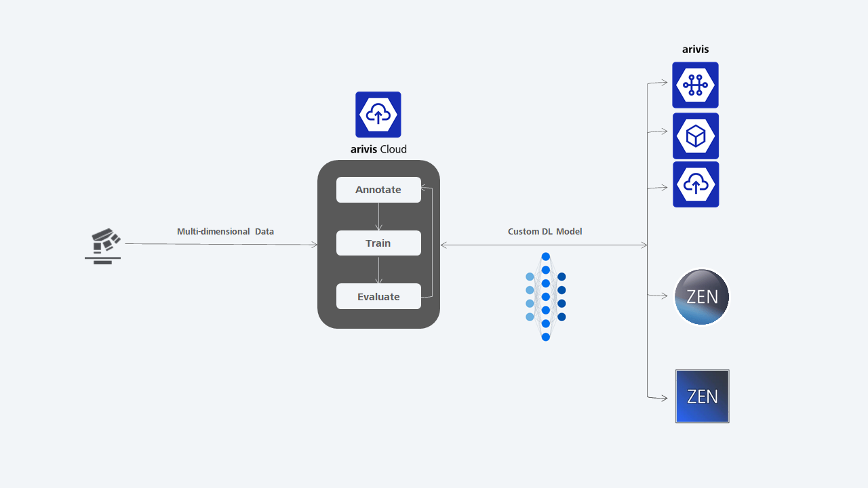Image resolution: width=868 pixels, height=488 pixels.
Task: Click the round ZEN sphere icon
Action: coord(702,297)
